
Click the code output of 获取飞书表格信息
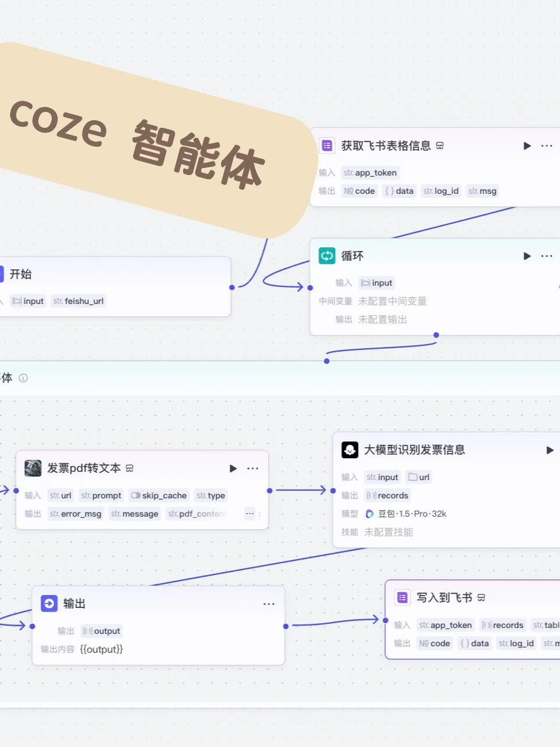pyautogui.click(x=359, y=191)
